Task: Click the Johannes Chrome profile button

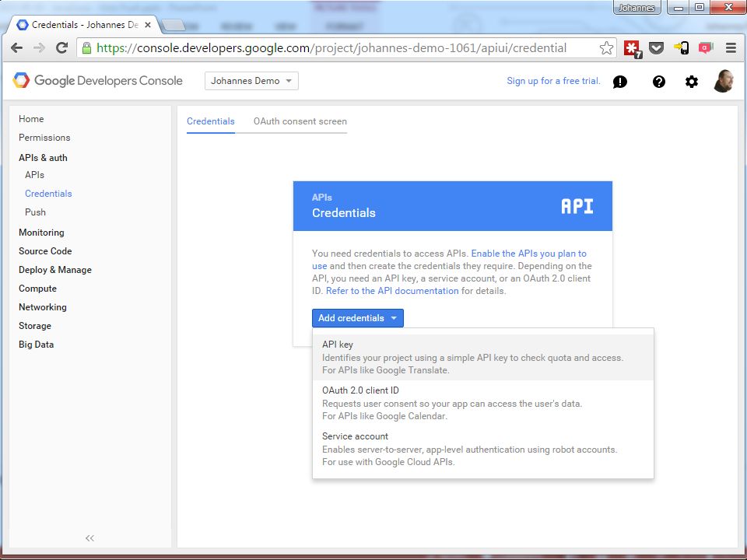Action: coord(637,8)
